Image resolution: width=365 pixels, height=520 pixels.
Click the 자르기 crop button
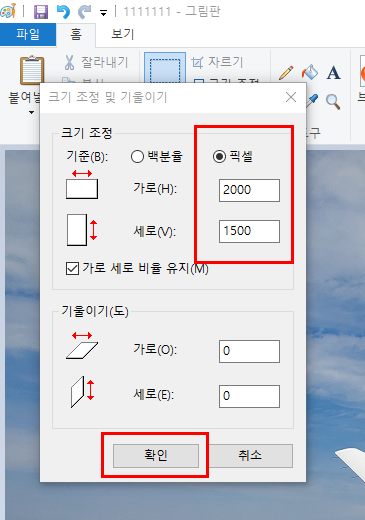click(217, 62)
